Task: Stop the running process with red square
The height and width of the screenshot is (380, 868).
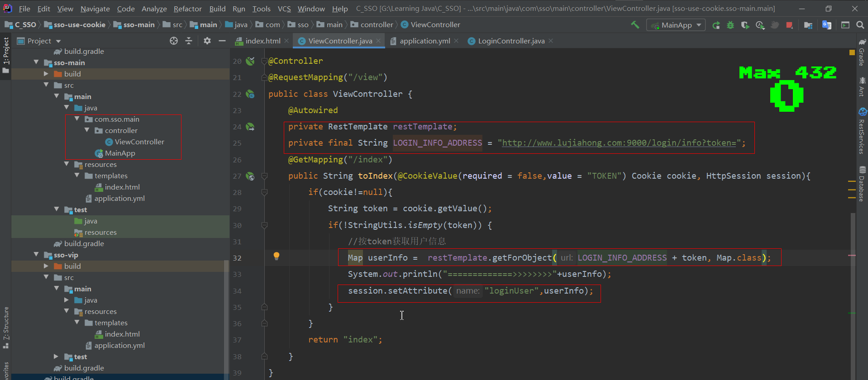Action: point(789,25)
